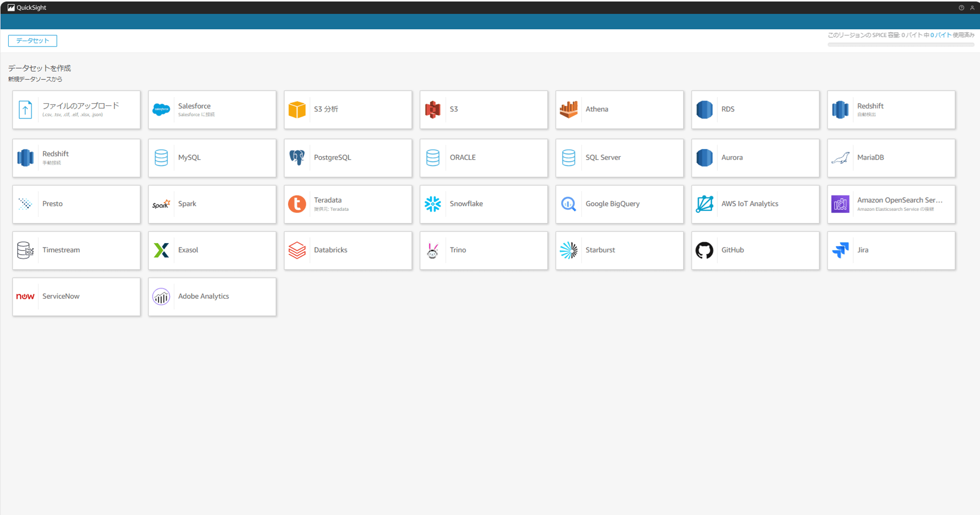Click the Timestream card label
The height and width of the screenshot is (515, 980).
(61, 250)
